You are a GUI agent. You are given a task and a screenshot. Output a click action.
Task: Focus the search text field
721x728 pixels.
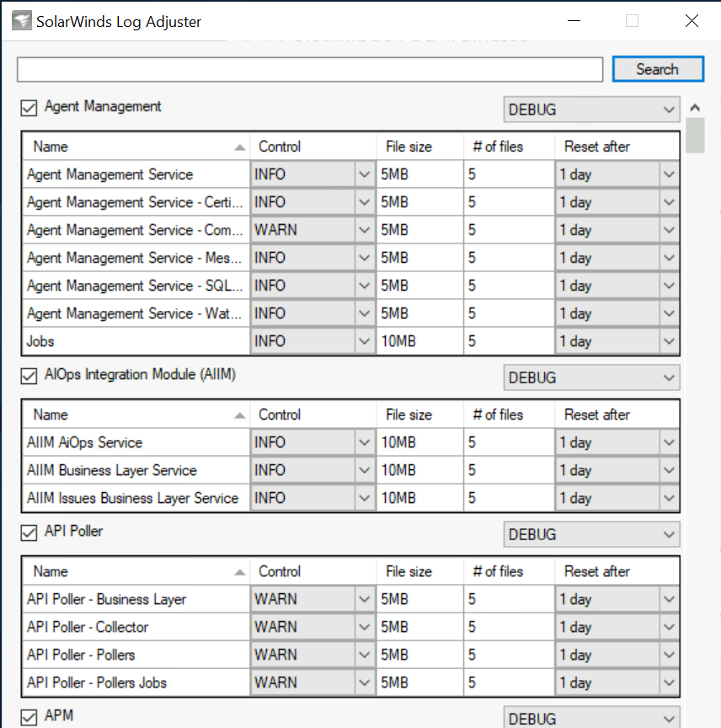coord(310,70)
